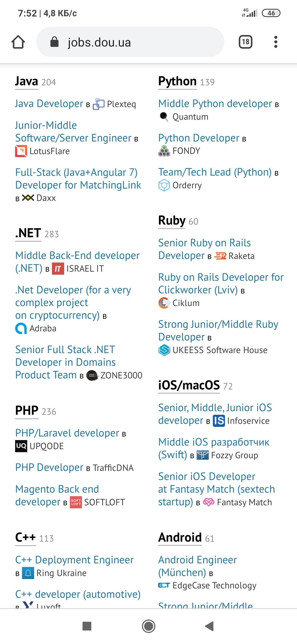Tap the Ciklum company logo
This screenshot has width=297, height=644.
click(164, 303)
